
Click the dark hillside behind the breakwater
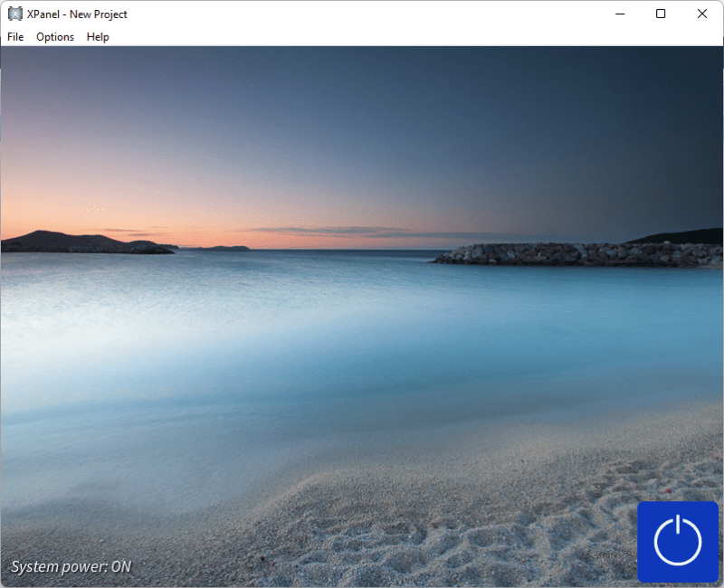click(x=681, y=237)
